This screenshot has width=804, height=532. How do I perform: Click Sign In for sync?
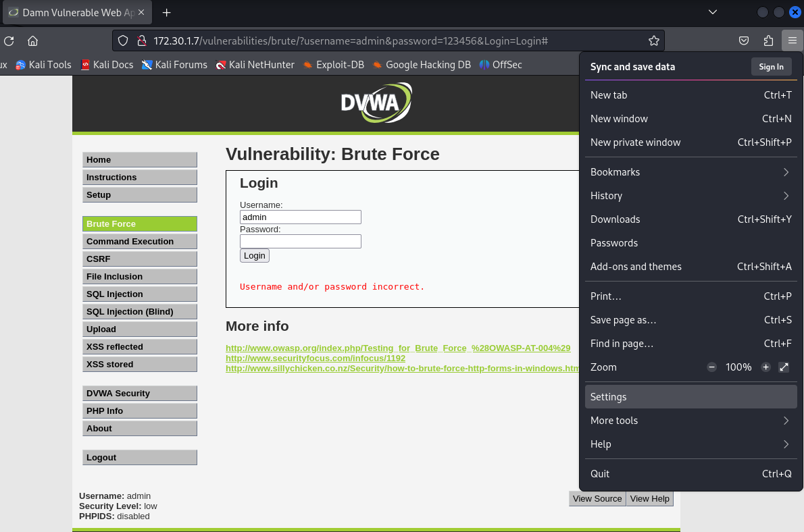[x=771, y=67]
